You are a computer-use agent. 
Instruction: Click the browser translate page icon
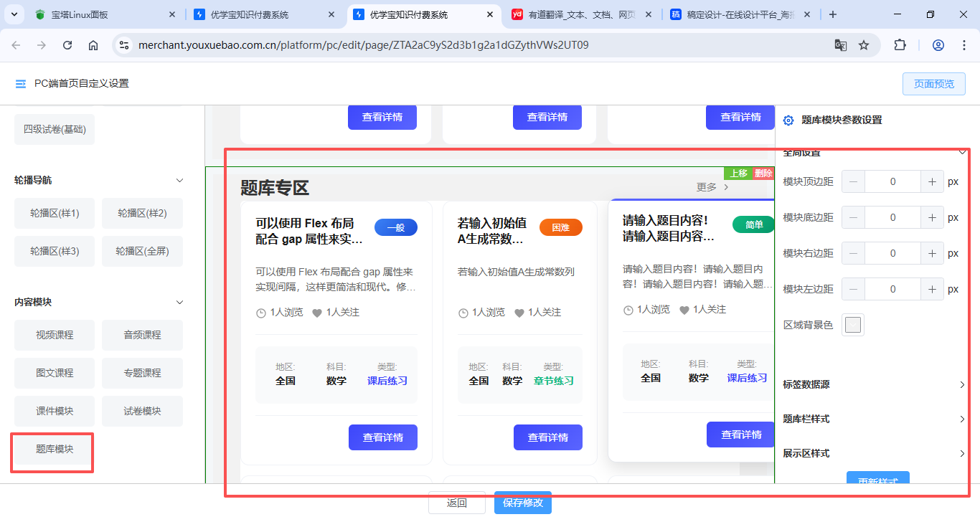coord(840,45)
